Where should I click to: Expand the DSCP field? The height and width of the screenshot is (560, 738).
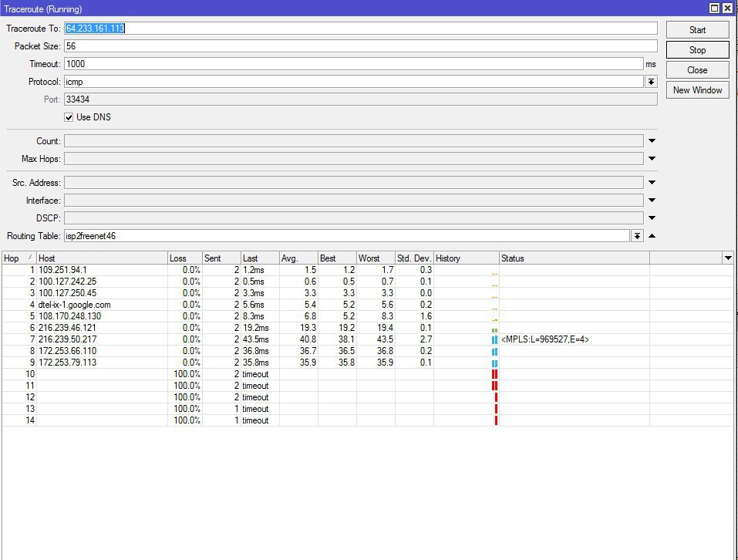coord(652,218)
